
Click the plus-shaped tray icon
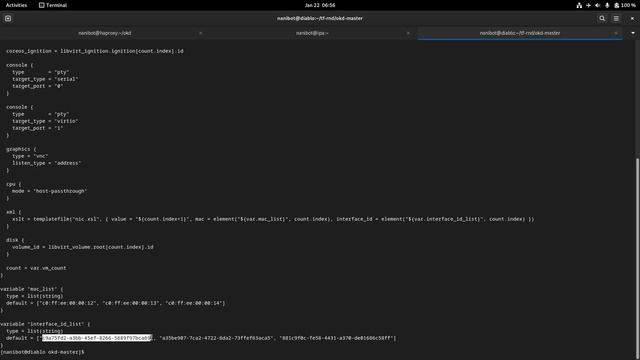coord(588,5)
